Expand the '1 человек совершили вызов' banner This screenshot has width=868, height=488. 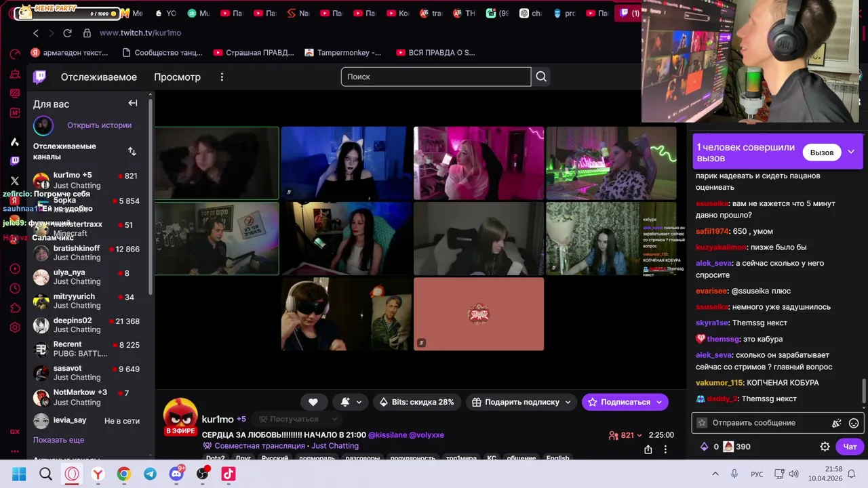[x=851, y=152]
